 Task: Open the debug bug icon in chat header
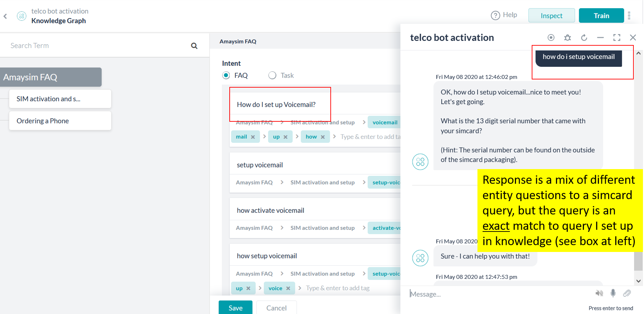568,38
